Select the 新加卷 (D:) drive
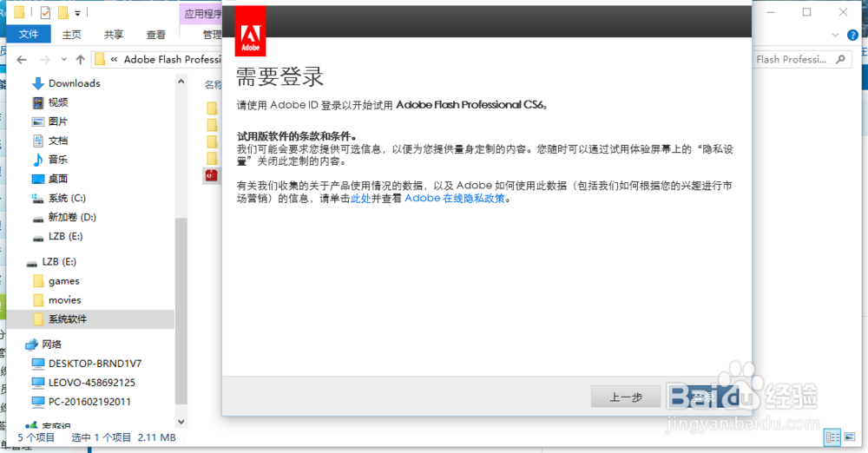 pos(72,217)
